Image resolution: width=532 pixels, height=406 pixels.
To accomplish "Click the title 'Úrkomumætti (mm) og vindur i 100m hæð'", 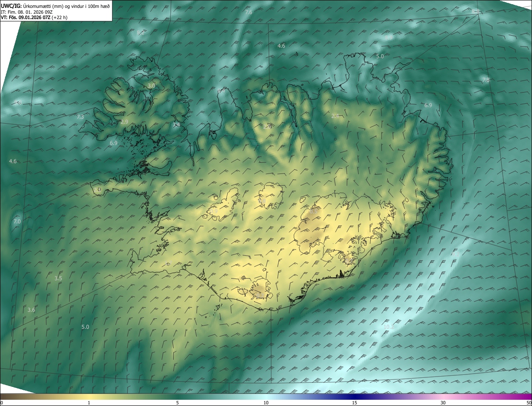I will click(66, 6).
